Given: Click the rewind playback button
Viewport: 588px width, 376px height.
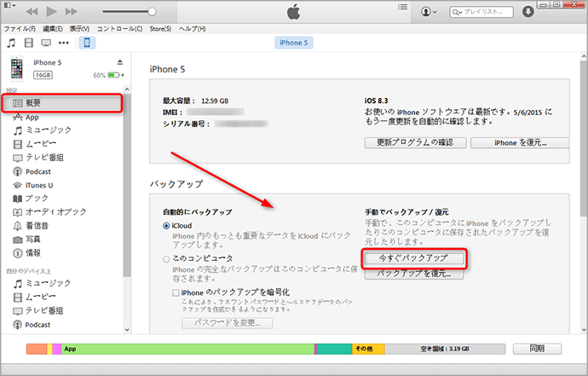Looking at the screenshot, I should click(x=32, y=12).
